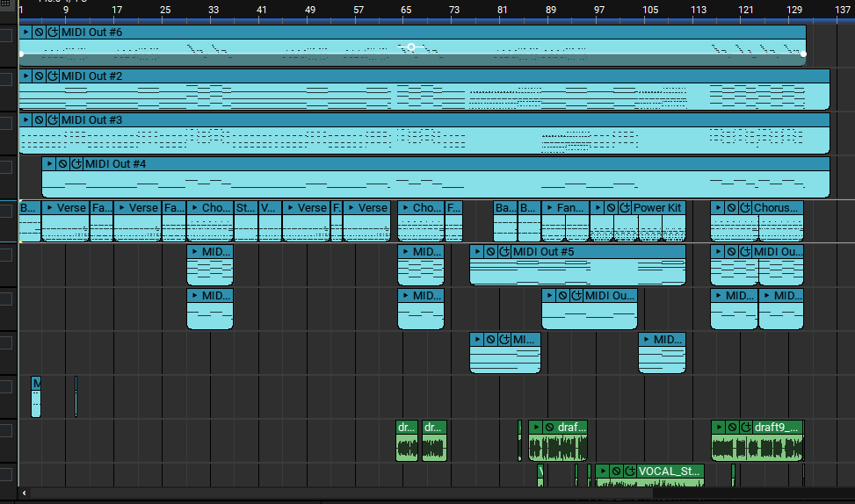Click the loop icon on Chorus clip
Image resolution: width=855 pixels, height=504 pixels.
[x=745, y=207]
